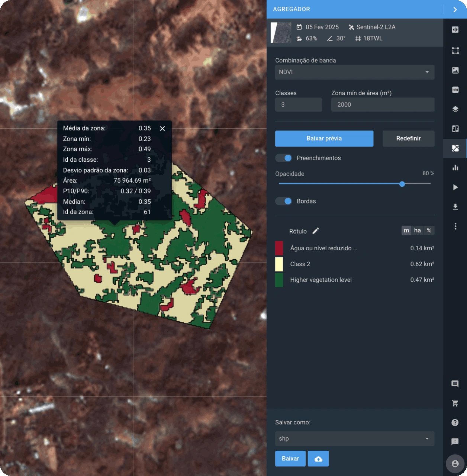Open the statistics chart panel
This screenshot has height=476, width=467.
[x=455, y=168]
